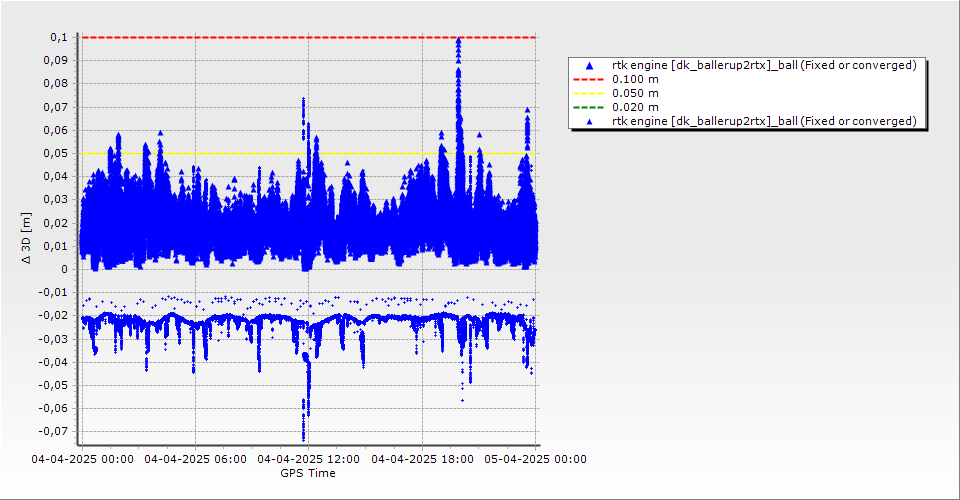Click the green dashed line legend swatch

click(x=589, y=108)
